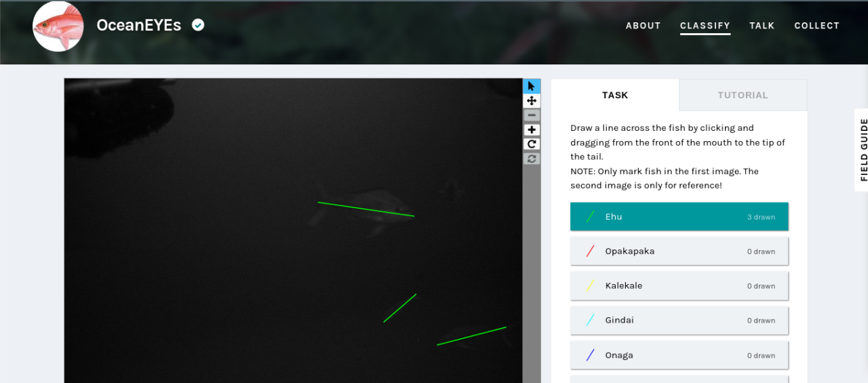Select the Opakapaka drawing tool
Screen dimensions: 868x383
pyautogui.click(x=679, y=251)
